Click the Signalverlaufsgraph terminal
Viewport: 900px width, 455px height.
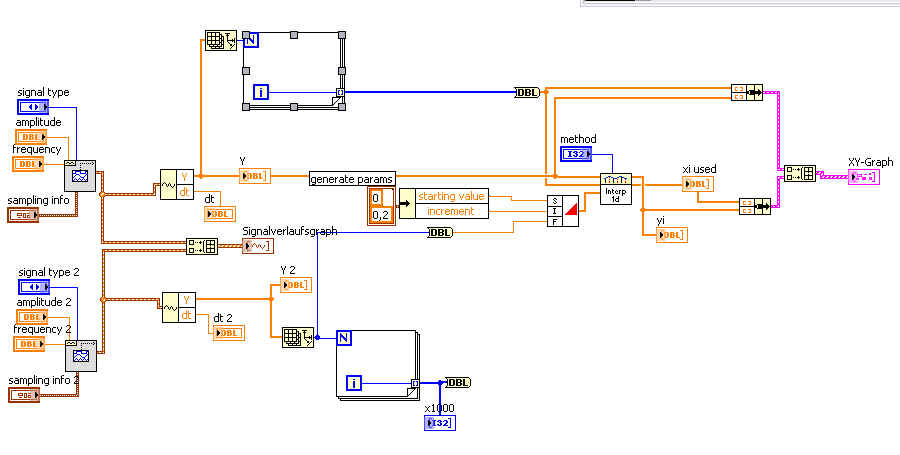coord(258,247)
